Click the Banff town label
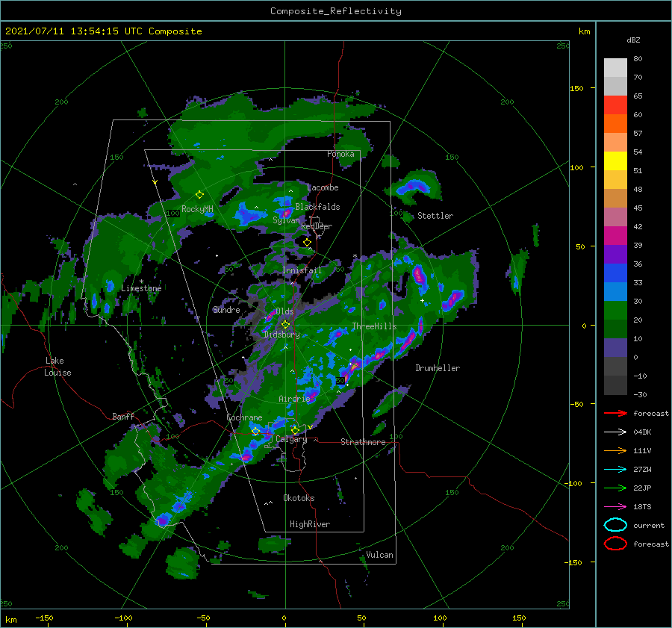The width and height of the screenshot is (672, 628). tap(123, 417)
